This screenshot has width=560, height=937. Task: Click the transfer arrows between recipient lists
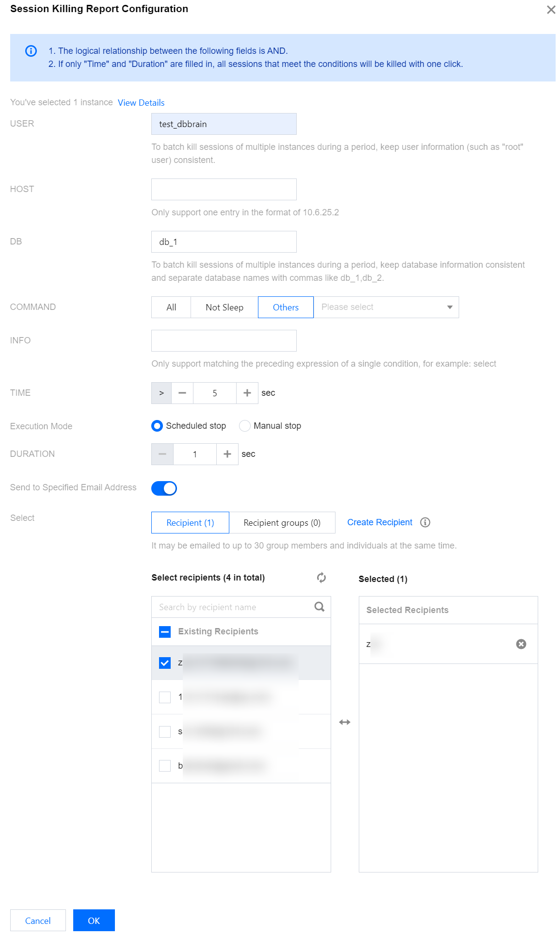345,722
